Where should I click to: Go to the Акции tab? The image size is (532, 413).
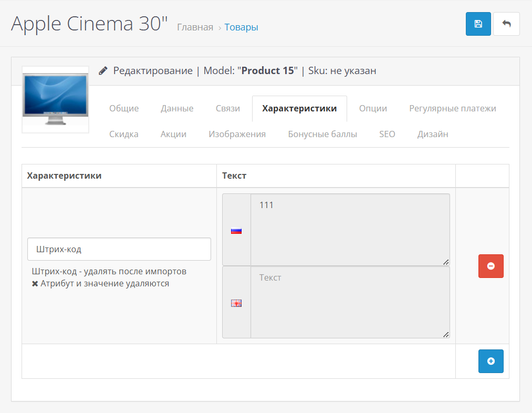173,134
